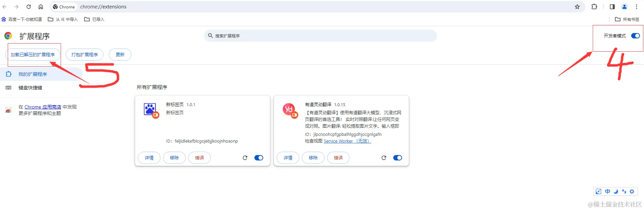
Task: Click the 所有扩展程序 heading
Action: tap(152, 87)
